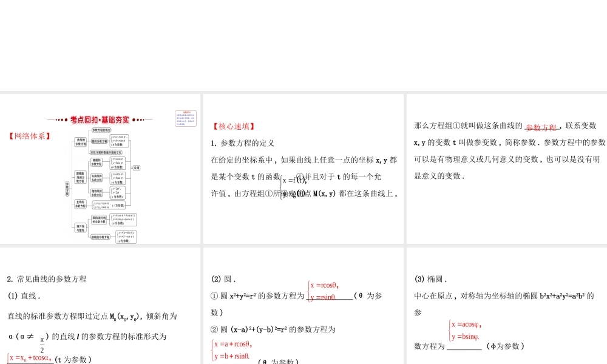Screen dimensions: 607x364
Task: Select the 直线的参数方程 node
Action: click(81, 204)
